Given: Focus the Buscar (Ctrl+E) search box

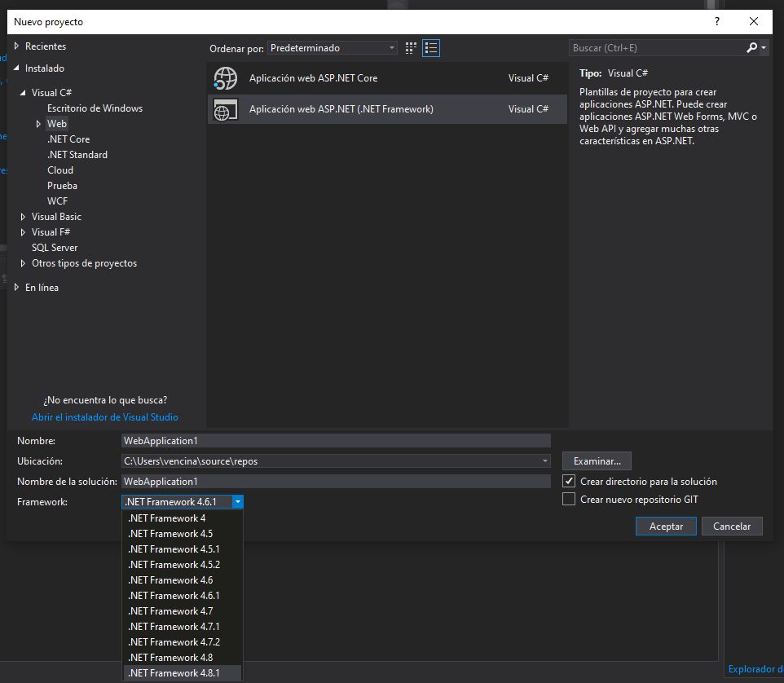Looking at the screenshot, I should pyautogui.click(x=656, y=48).
